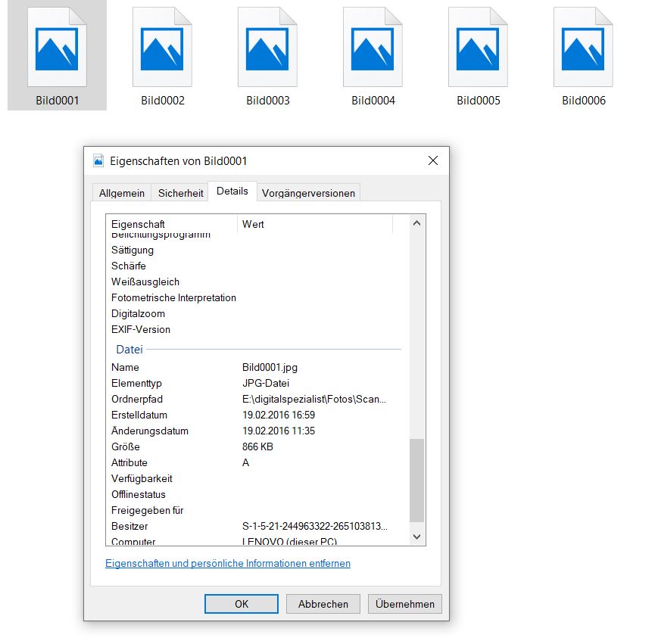Select the Name property label
658x644 pixels.
click(x=125, y=367)
